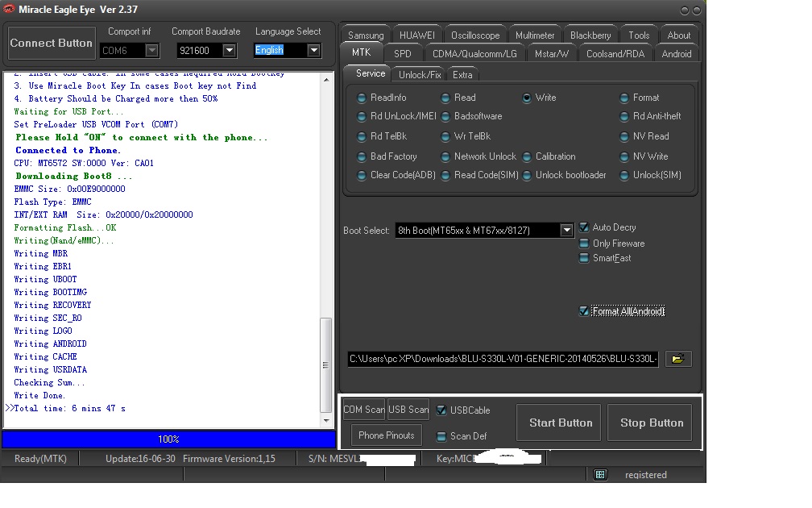Click the "Write Done." log line
Viewport: 812px width, 508px height.
click(39, 395)
